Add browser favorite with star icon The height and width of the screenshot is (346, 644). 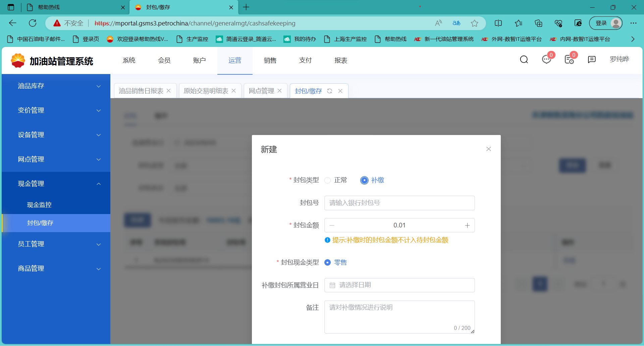[x=474, y=23]
